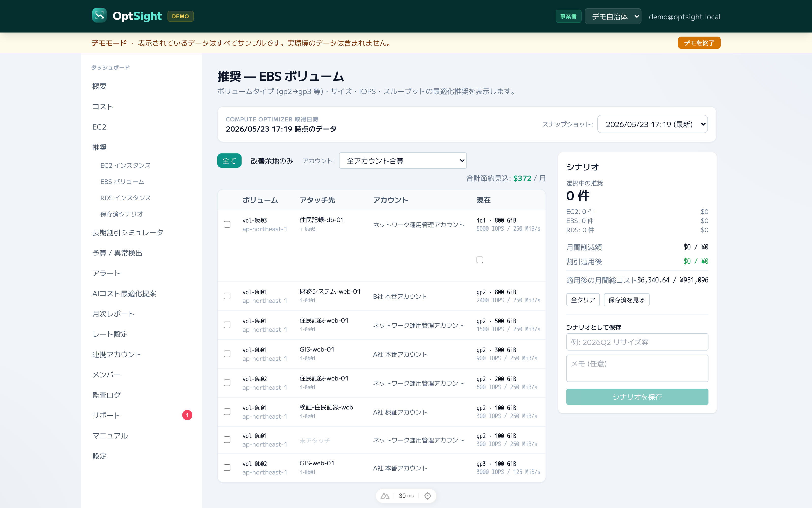Screen dimensions: 812x508
Task: Click the crosshair inspector icon in bottom bar
Action: coord(428,496)
